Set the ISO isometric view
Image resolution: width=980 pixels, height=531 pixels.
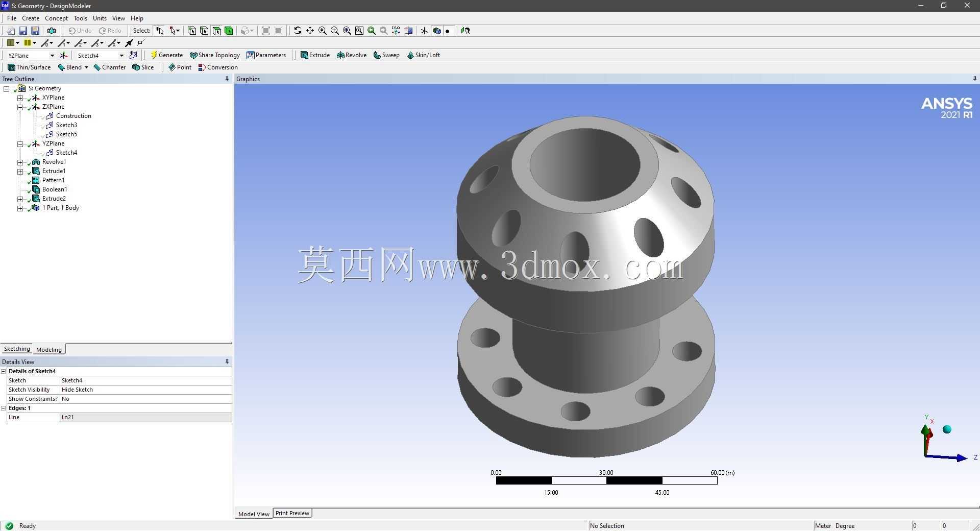click(396, 31)
